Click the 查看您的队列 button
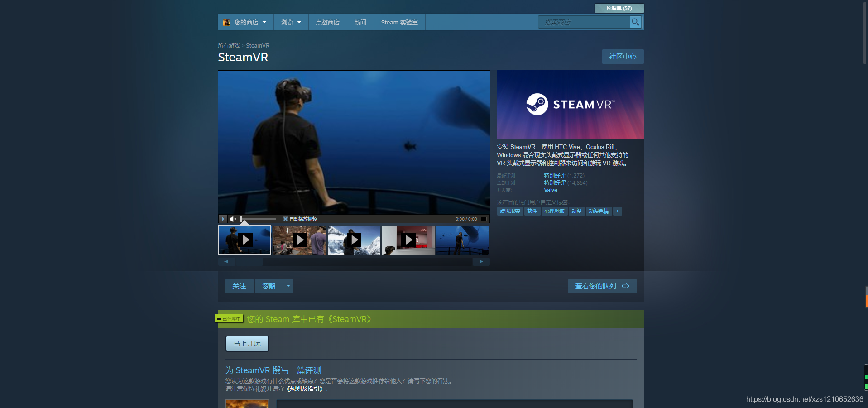 coord(602,286)
